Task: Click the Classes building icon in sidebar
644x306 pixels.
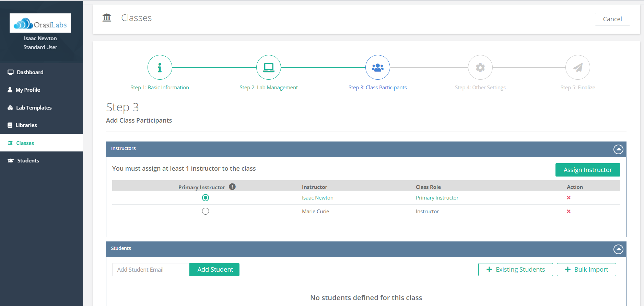Action: coord(10,143)
